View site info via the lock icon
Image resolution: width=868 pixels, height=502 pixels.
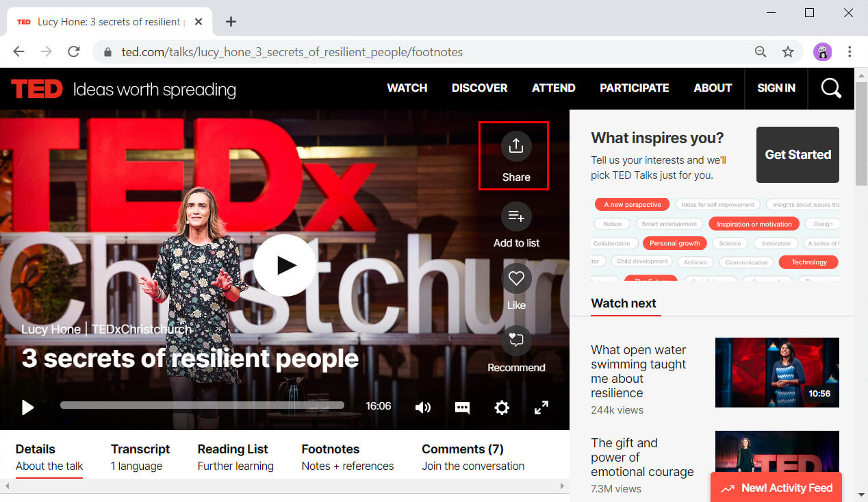point(107,52)
